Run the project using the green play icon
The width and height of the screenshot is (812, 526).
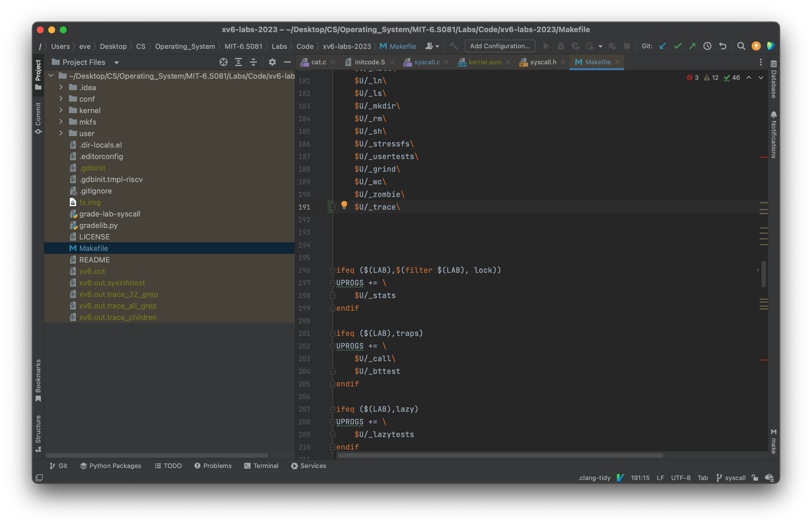[546, 46]
